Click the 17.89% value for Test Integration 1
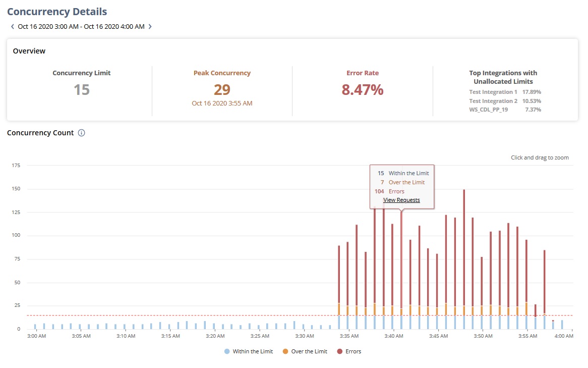Viewport: 588px width, 368px height. pos(532,92)
